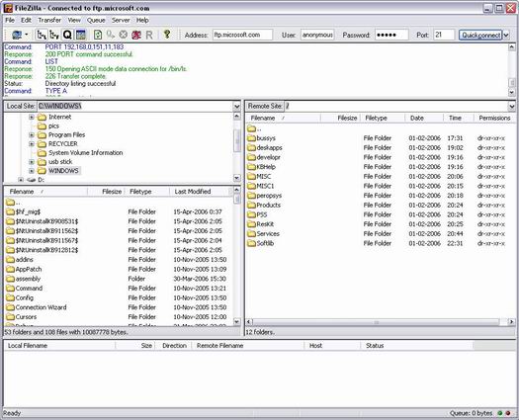Click the AppPatch local folder icon
519x420 pixels.
(x=10, y=270)
